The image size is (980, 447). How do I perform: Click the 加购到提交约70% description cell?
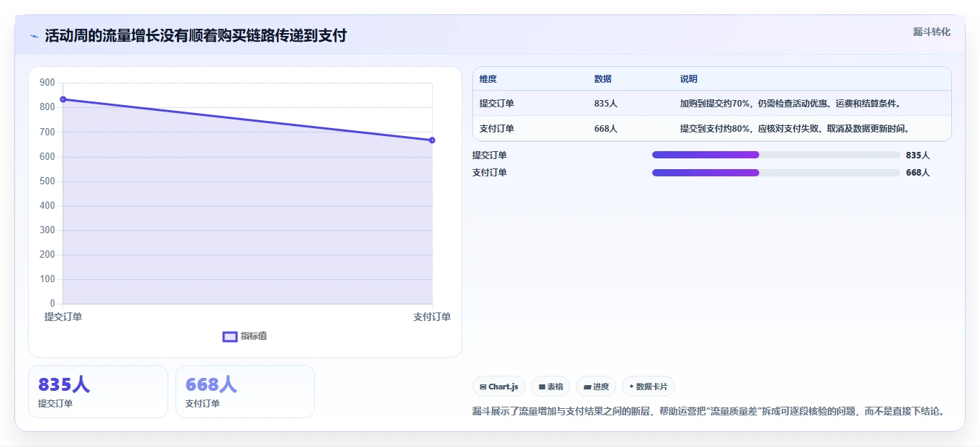[790, 104]
